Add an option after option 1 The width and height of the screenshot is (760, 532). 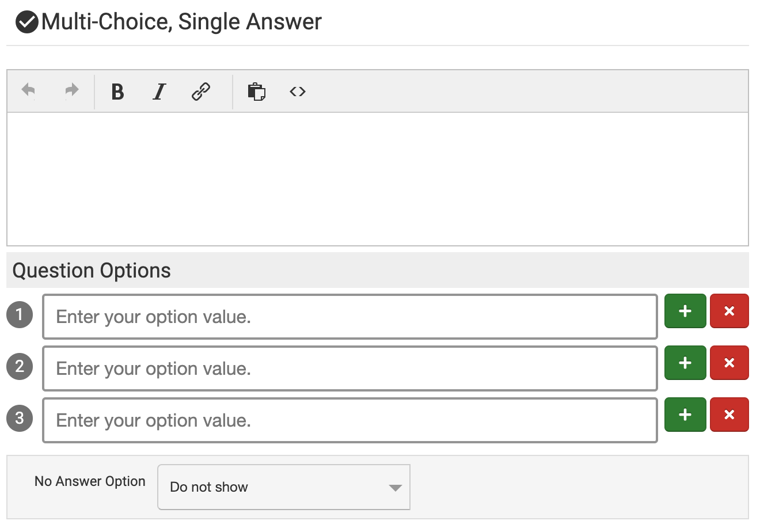685,311
